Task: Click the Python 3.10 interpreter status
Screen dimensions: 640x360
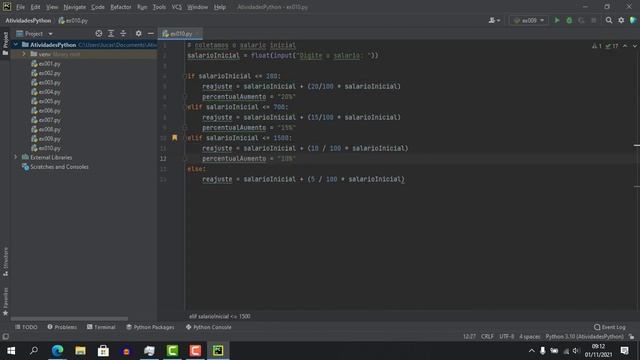Action: pos(584,337)
